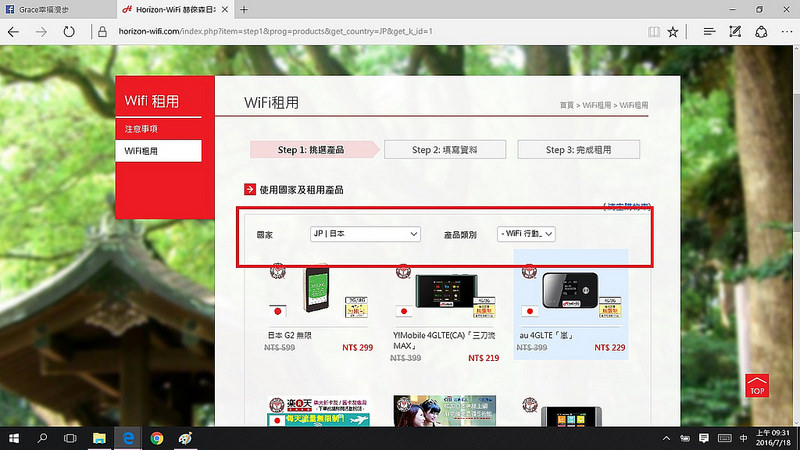Open the 注意事項 sidebar item
Viewport: 800px width, 450px height.
click(141, 129)
